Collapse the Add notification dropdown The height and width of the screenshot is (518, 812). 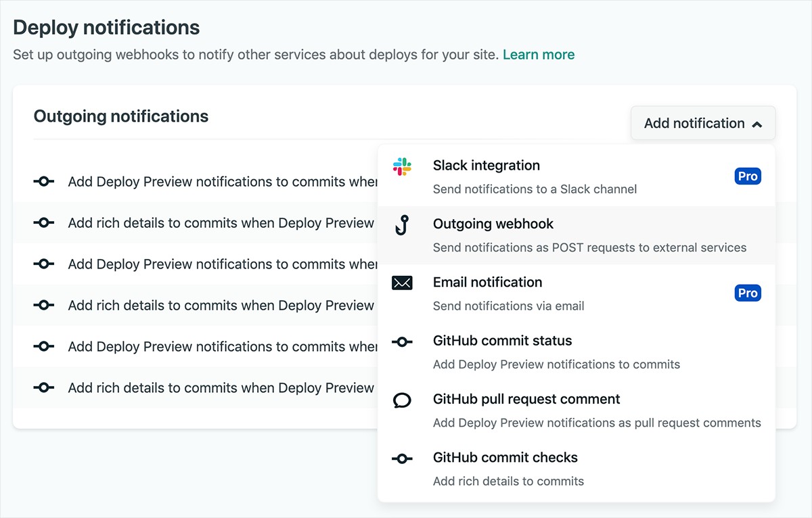(702, 122)
